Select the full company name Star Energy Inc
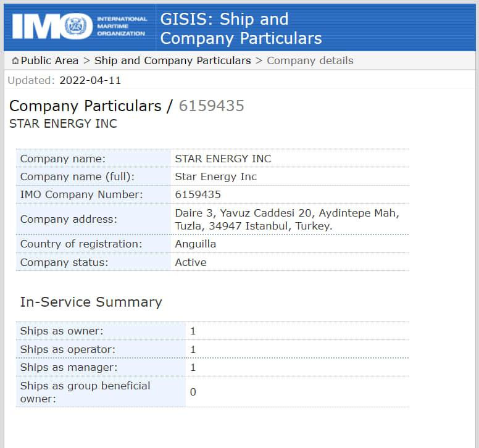The width and height of the screenshot is (479, 448). pyautogui.click(x=215, y=176)
